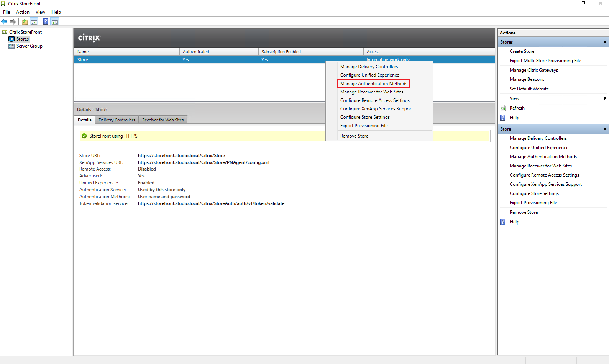The width and height of the screenshot is (609, 364).
Task: Click Configure Store Settings in Actions pane
Action: (x=534, y=193)
